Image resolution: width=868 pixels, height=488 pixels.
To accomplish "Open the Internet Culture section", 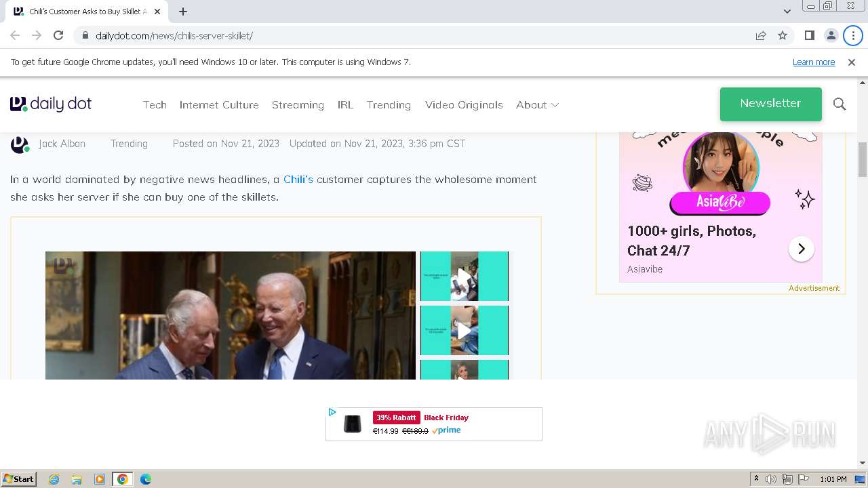I will point(219,104).
